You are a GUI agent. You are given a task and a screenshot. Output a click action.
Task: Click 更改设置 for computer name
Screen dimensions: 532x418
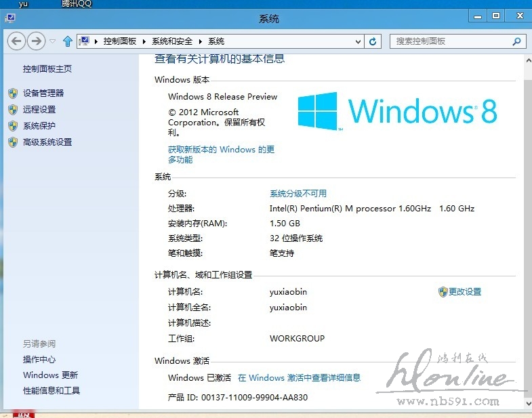pos(465,292)
